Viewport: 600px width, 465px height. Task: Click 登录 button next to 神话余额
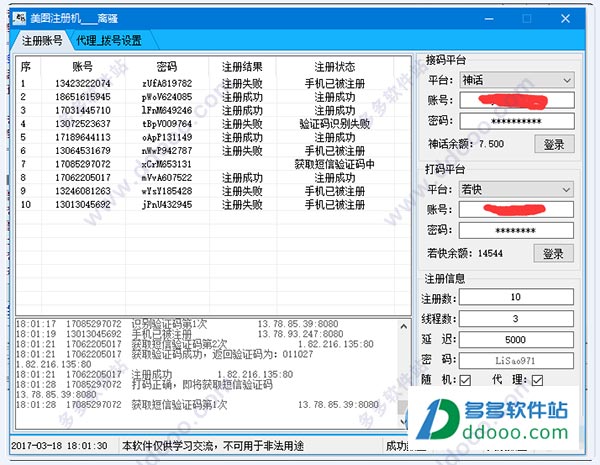[x=554, y=144]
